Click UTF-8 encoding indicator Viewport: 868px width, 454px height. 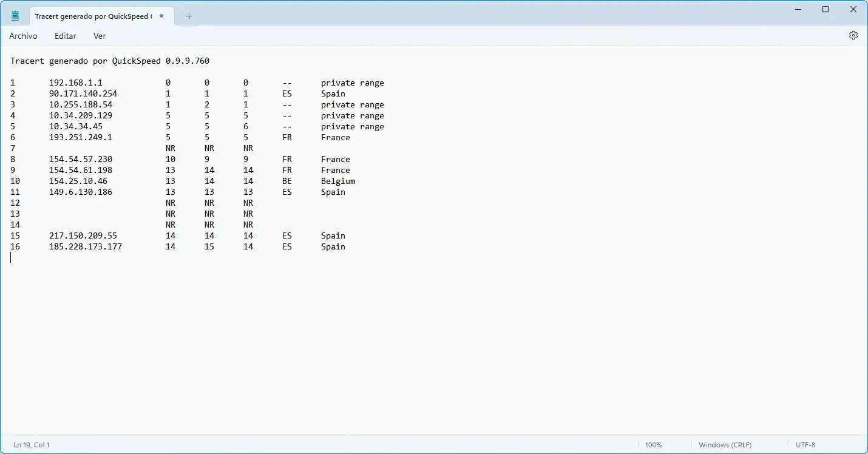805,445
